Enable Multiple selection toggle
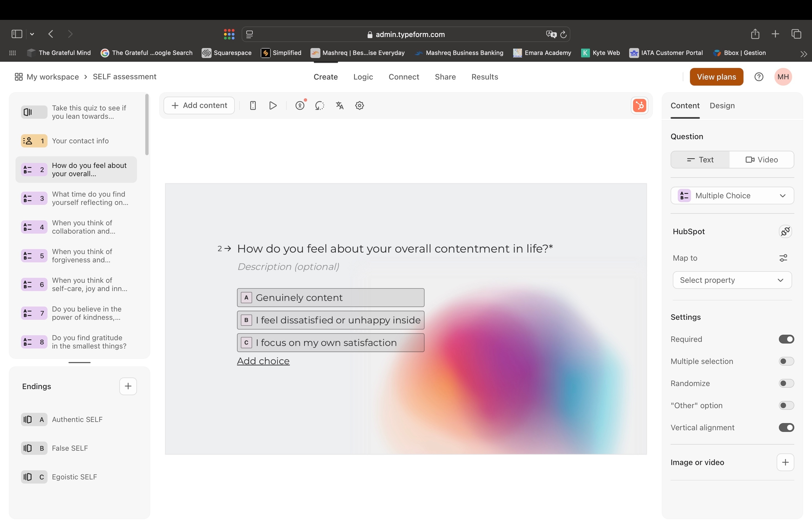Viewport: 812px width, 528px height. [786, 361]
